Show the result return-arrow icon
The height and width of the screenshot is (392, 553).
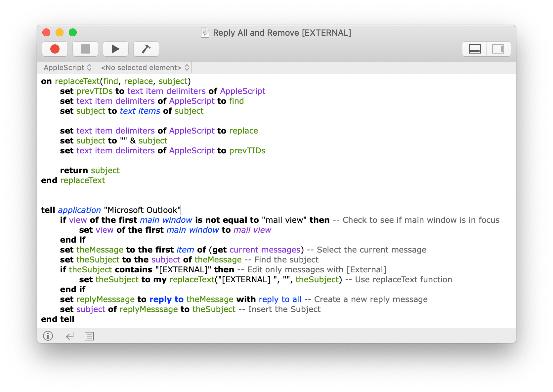[x=69, y=336]
